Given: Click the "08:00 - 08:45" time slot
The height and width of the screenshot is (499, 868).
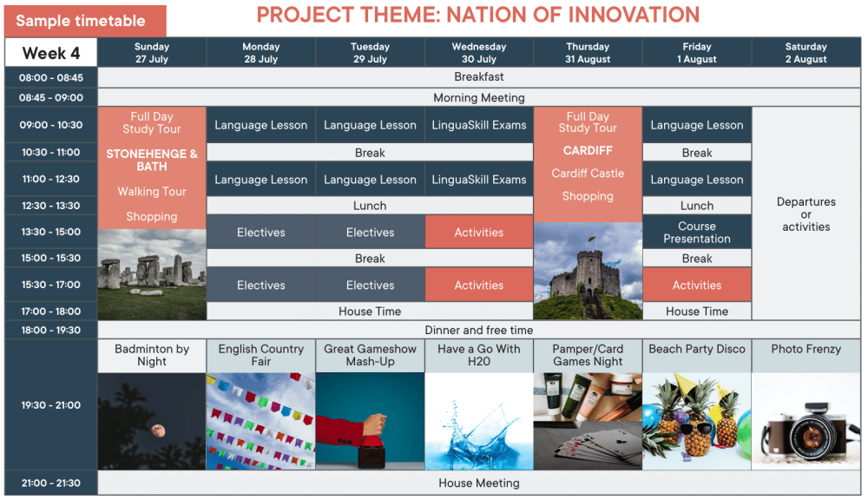Looking at the screenshot, I should (x=51, y=77).
